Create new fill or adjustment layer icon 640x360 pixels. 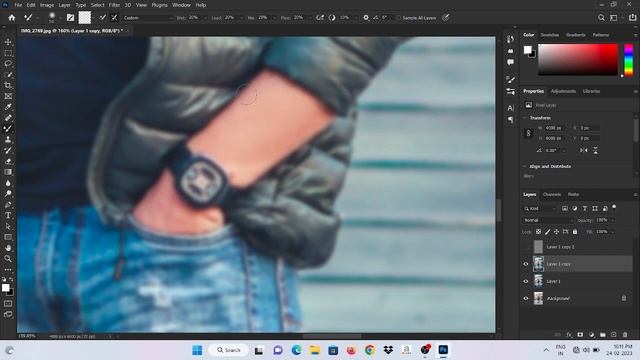592,335
